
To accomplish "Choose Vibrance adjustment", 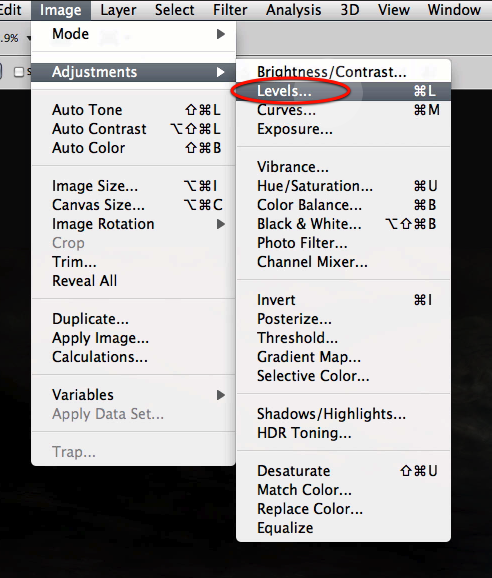I will coord(343,167).
